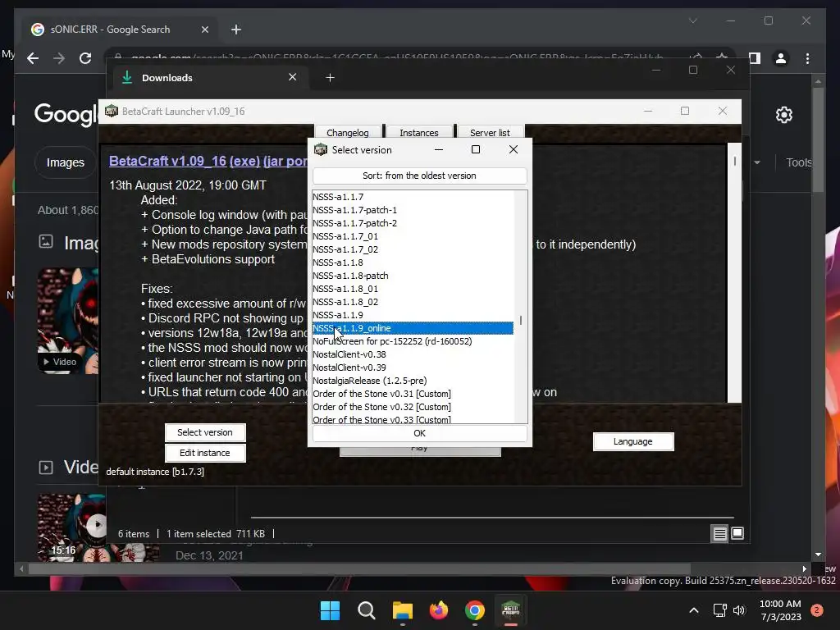Play the 15:16 video thumbnail
840x630 pixels.
click(97, 524)
